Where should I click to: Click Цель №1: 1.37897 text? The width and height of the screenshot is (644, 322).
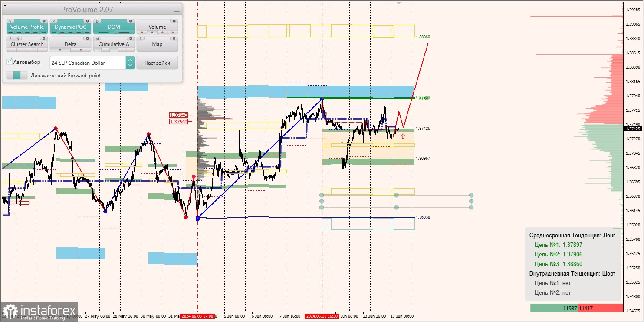tap(559, 245)
